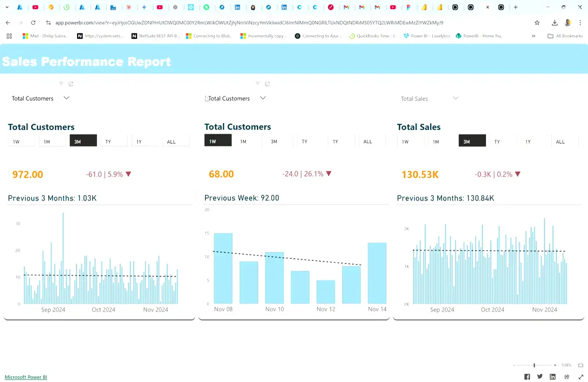Open the Microsoft Power BI link

[26, 377]
